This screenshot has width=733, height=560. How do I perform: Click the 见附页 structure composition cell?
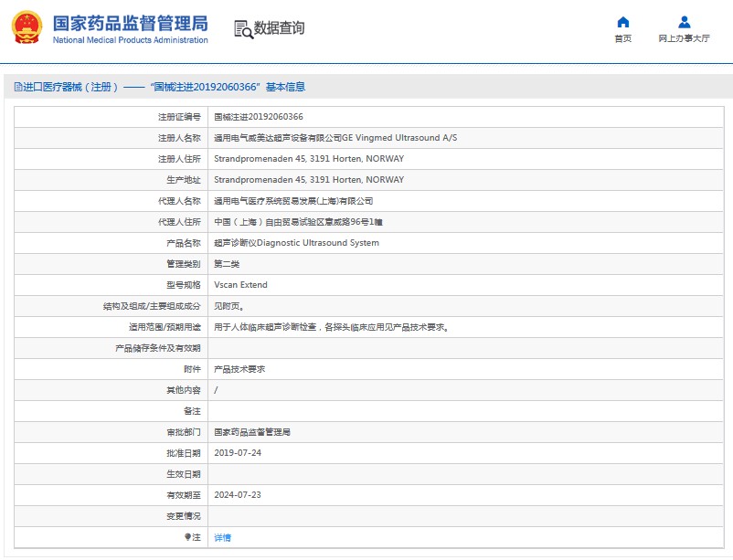[x=228, y=306]
